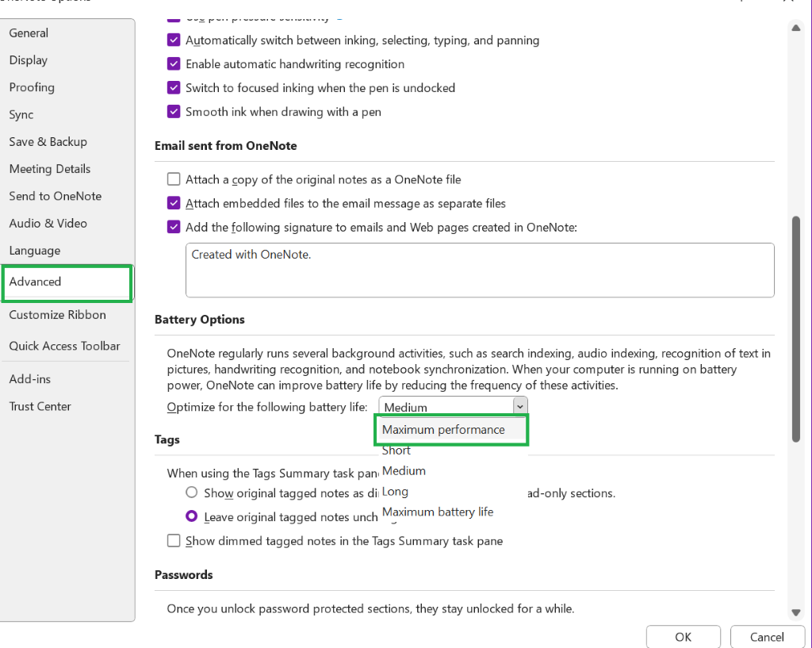Screen dimensions: 812x648
Task: Click the vertical scrollbar thumb
Action: [x=796, y=329]
